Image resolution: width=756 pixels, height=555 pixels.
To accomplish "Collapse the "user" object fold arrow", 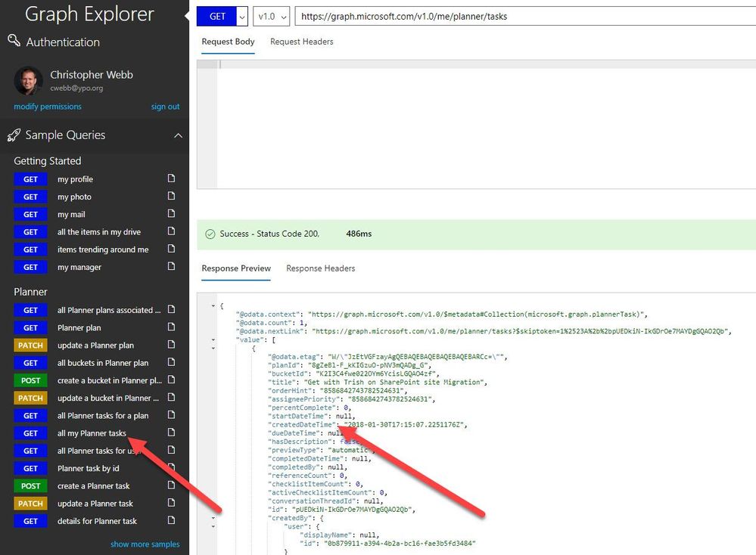I will click(x=213, y=526).
